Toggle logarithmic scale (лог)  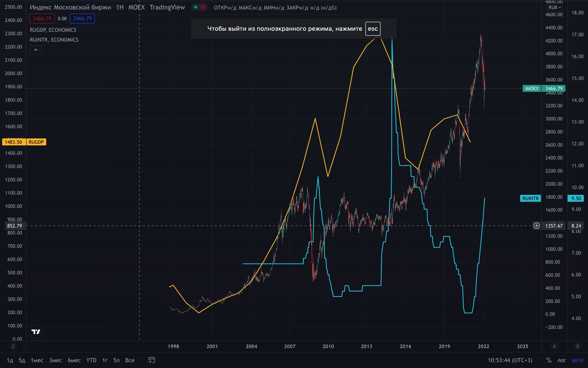click(x=562, y=360)
